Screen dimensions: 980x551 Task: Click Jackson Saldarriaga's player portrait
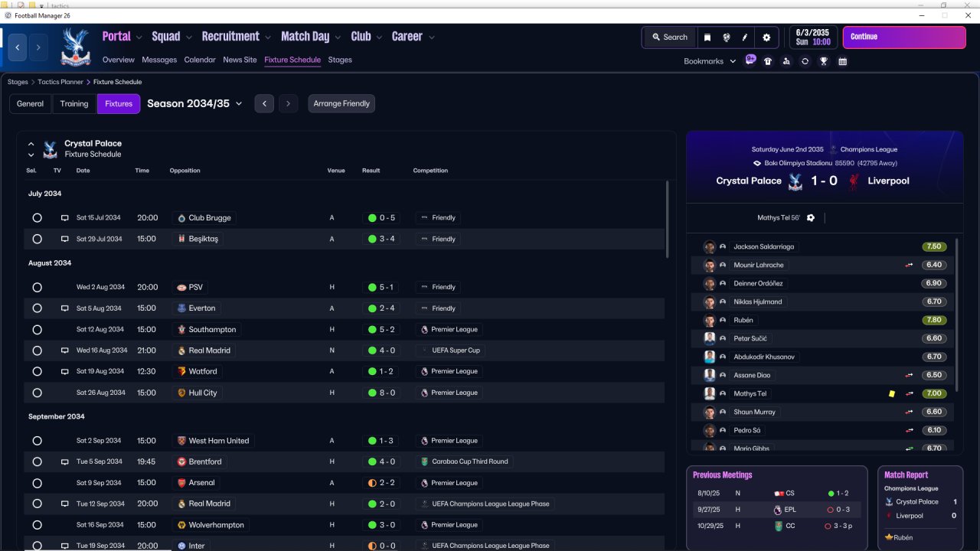tap(709, 247)
